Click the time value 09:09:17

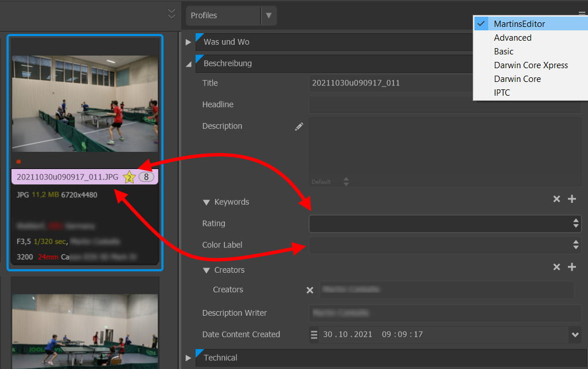tap(402, 335)
